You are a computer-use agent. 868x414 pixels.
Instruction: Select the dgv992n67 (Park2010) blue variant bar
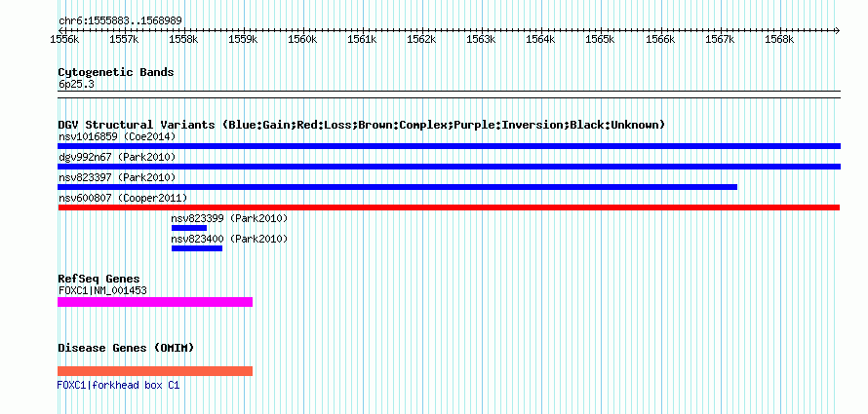click(x=449, y=167)
